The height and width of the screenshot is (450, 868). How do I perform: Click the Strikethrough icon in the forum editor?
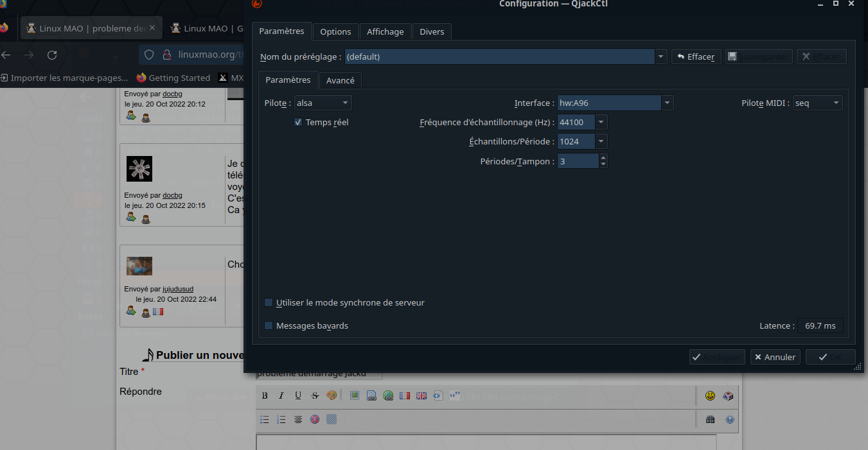point(315,396)
